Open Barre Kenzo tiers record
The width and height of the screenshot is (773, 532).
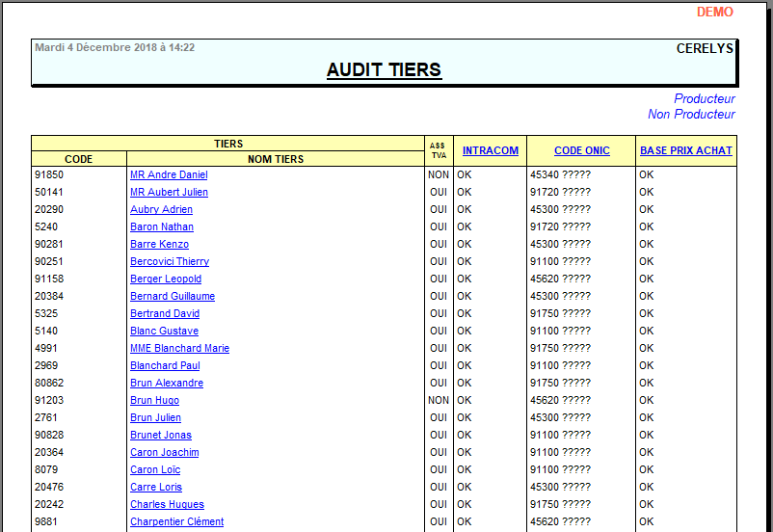(x=159, y=245)
